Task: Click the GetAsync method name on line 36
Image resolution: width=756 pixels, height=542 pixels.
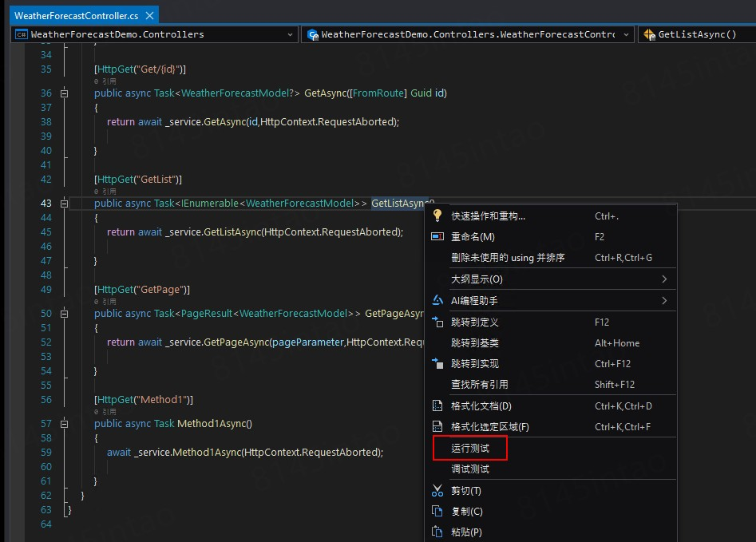Action: click(326, 93)
